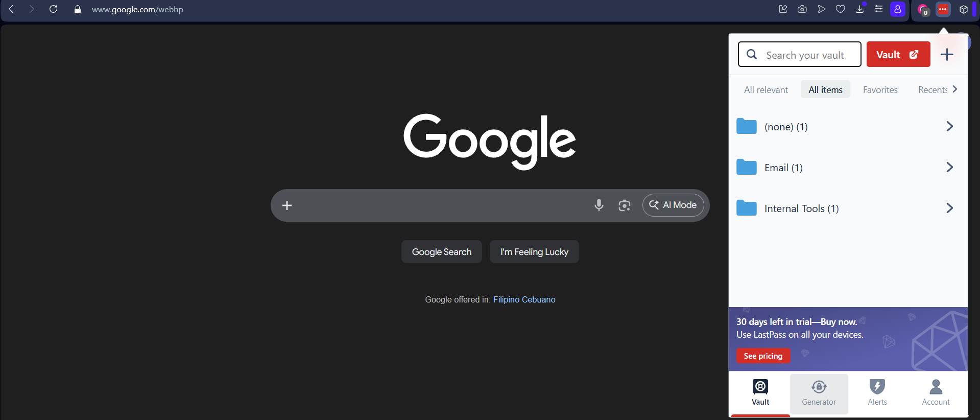Open the password Generator tab

coord(819,393)
